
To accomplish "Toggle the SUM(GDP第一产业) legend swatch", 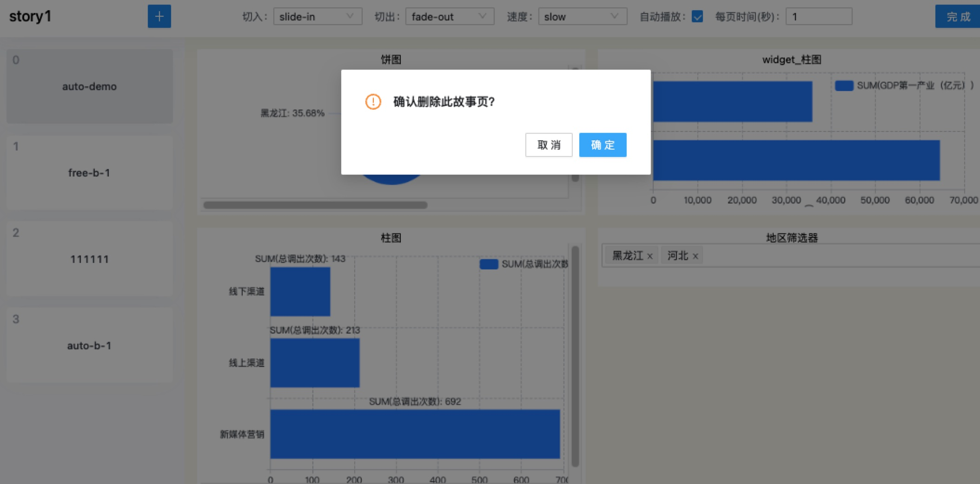I will pos(844,85).
